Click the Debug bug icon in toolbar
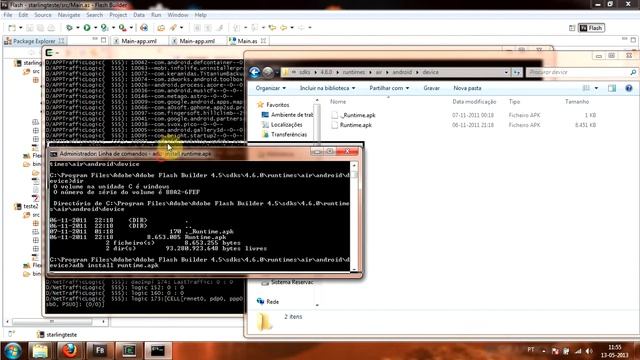 [69, 28]
